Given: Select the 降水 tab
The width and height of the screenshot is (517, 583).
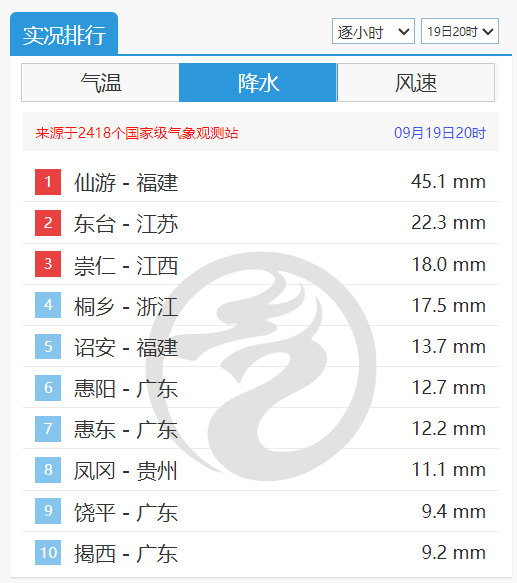Looking at the screenshot, I should [x=258, y=83].
